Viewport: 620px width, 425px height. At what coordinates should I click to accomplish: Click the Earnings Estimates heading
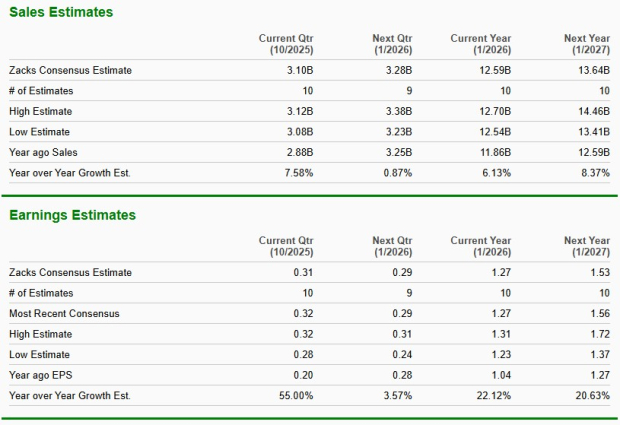72,215
